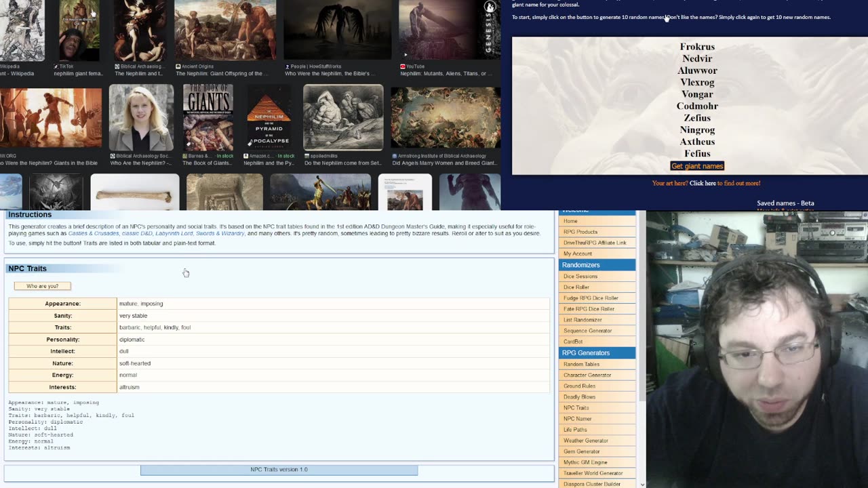The width and height of the screenshot is (868, 488).
Task: Open the Nephilim Pyramid of Apocalypse image
Action: [269, 117]
